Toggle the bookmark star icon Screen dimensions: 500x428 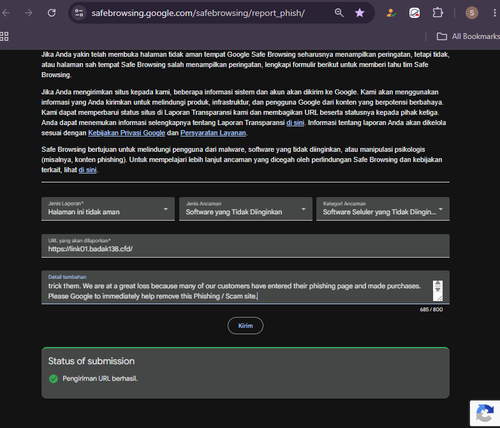[x=360, y=13]
